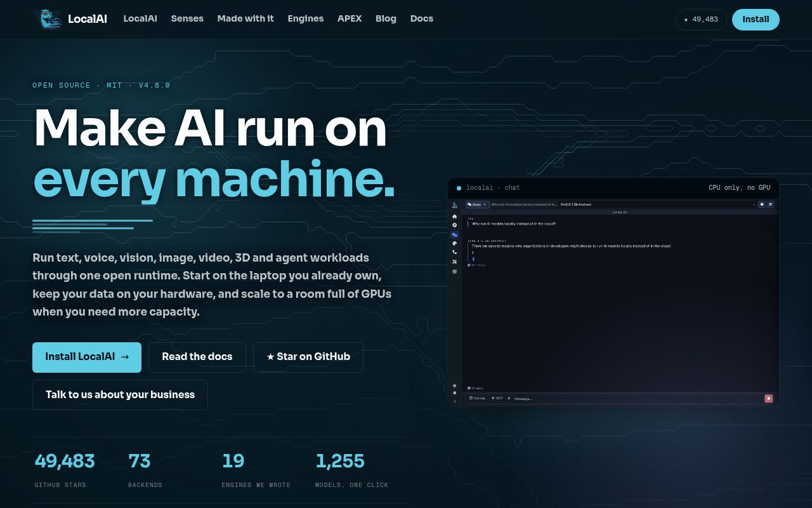Image resolution: width=812 pixels, height=508 pixels.
Task: Open the Engines nav item
Action: pos(306,19)
